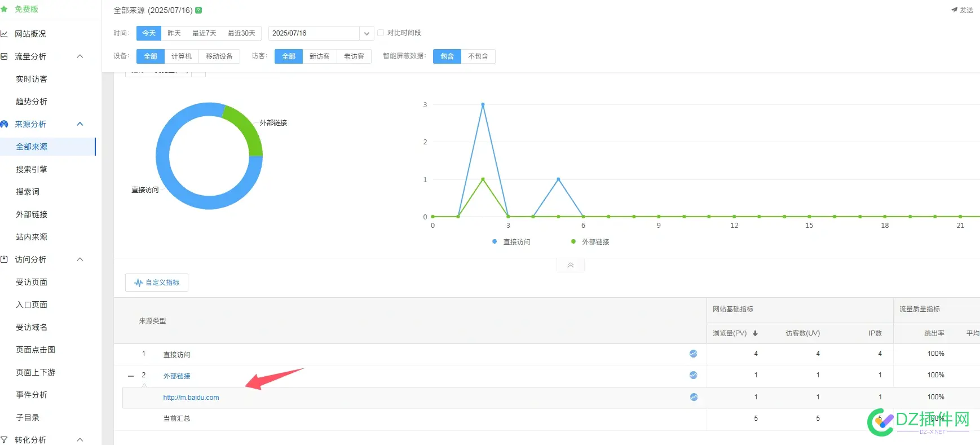This screenshot has width=980, height=445.
Task: Open 搜索引擎 in sidebar menu
Action: 32,169
